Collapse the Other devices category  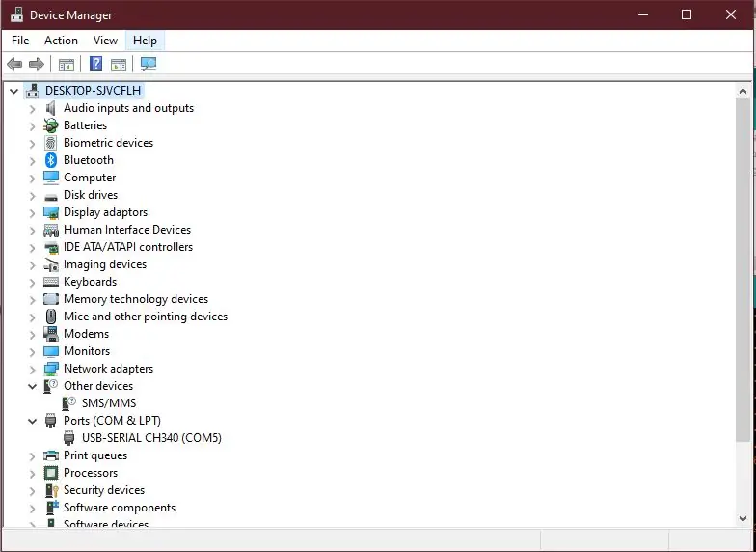coord(33,386)
